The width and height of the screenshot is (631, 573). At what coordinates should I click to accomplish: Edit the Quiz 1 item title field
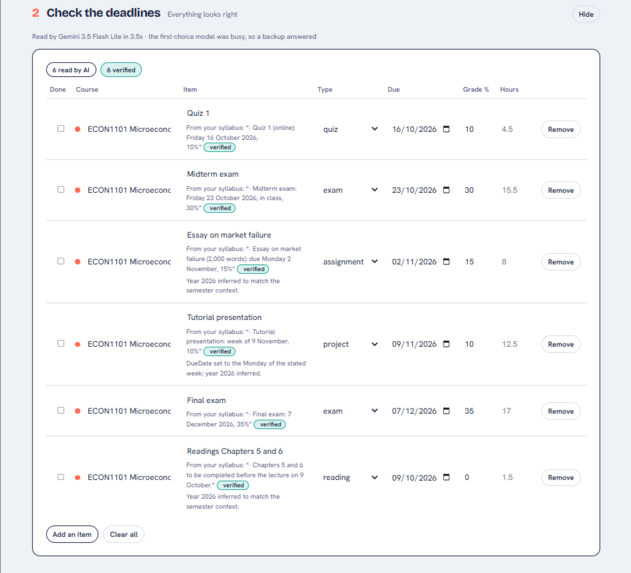[245, 113]
